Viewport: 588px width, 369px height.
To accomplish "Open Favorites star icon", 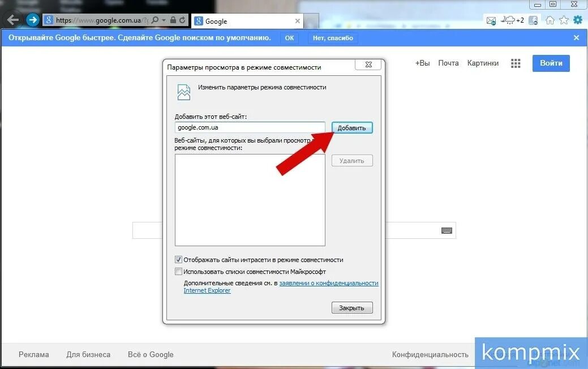I will pyautogui.click(x=564, y=20).
